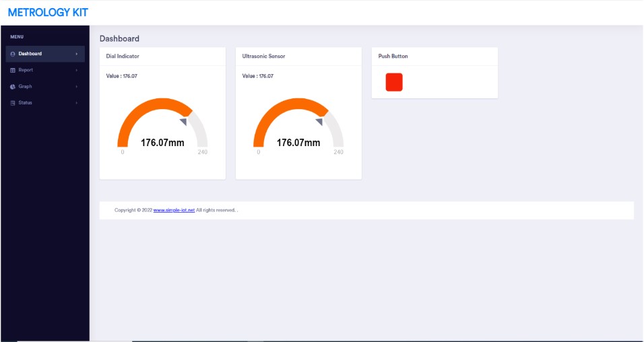The height and width of the screenshot is (342, 644).
Task: Select the Graph menu item
Action: [x=26, y=86]
